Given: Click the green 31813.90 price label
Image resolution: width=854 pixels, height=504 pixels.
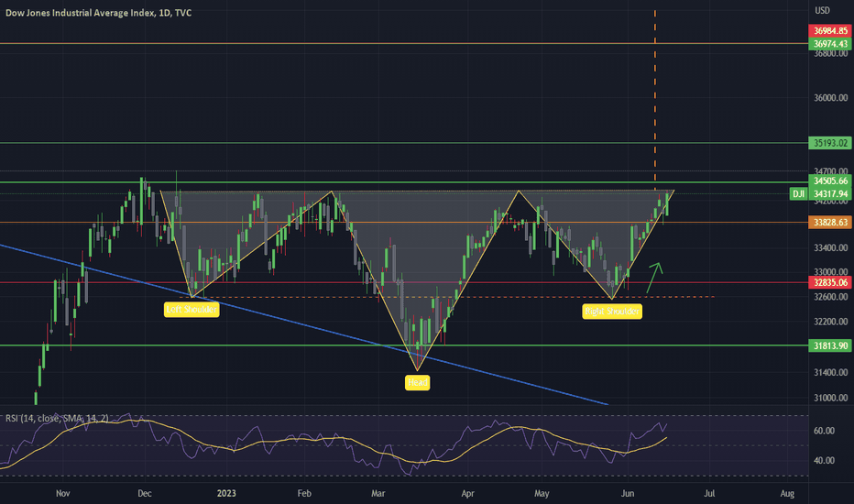Looking at the screenshot, I should [830, 345].
